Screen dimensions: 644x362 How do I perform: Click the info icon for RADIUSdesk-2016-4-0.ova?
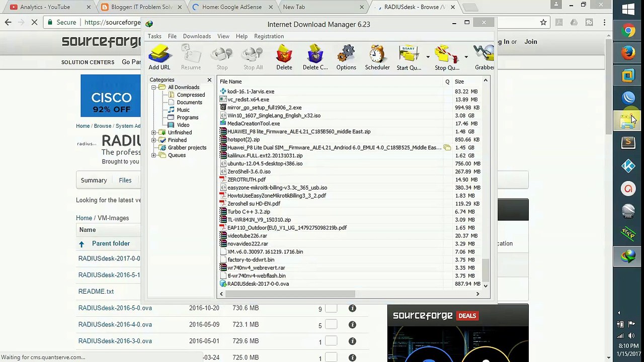352,325
